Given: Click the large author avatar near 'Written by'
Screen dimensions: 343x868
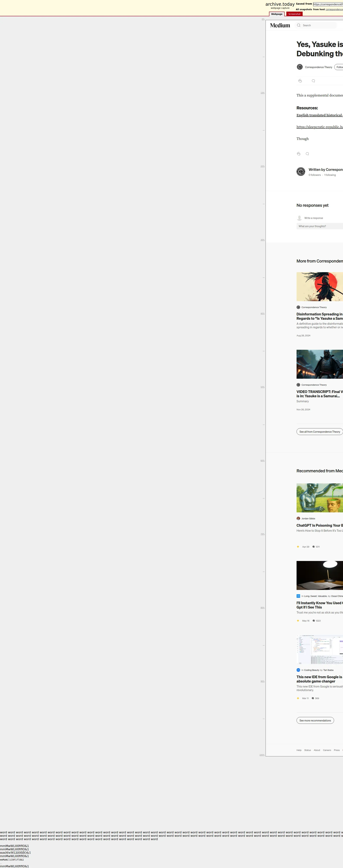Looking at the screenshot, I should pos(301,172).
